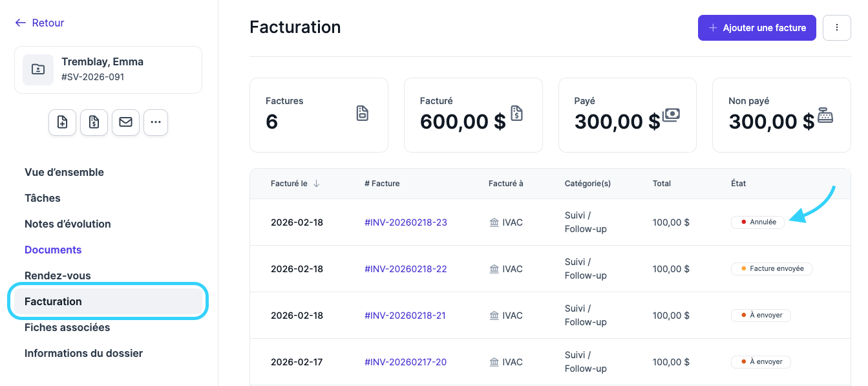Click the Annulée status badge
The height and width of the screenshot is (386, 868).
757,222
